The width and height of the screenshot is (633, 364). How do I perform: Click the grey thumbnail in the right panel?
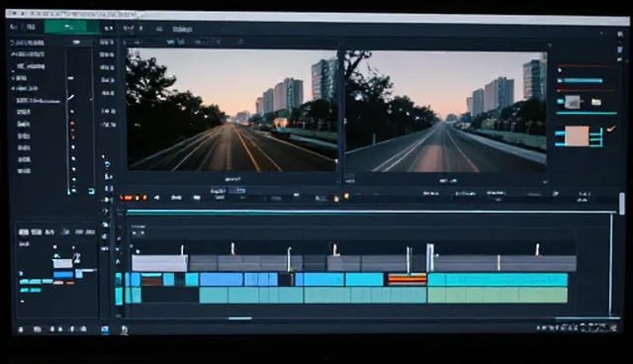(572, 102)
